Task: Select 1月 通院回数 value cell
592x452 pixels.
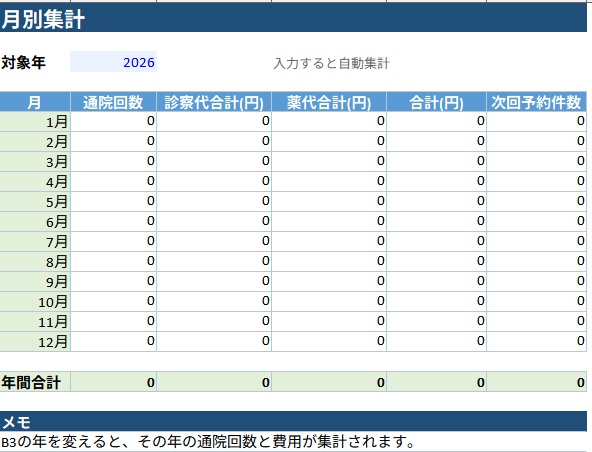Action: pos(113,122)
